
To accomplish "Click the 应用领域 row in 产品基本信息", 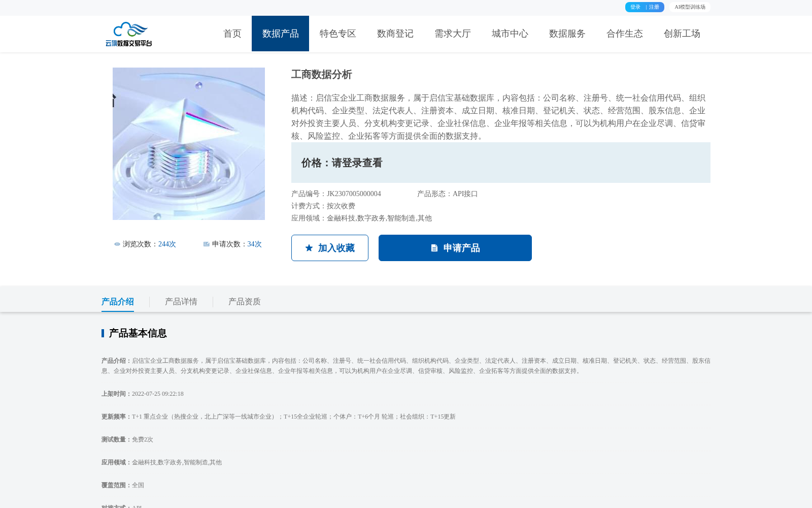I will [x=161, y=462].
